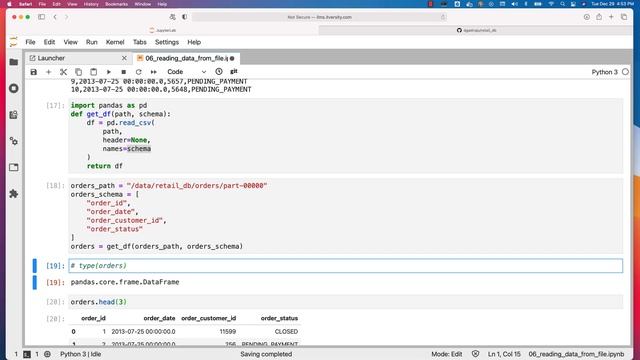The image size is (640, 360).
Task: Open the Help menu in JupyterLab
Action: (x=194, y=42)
